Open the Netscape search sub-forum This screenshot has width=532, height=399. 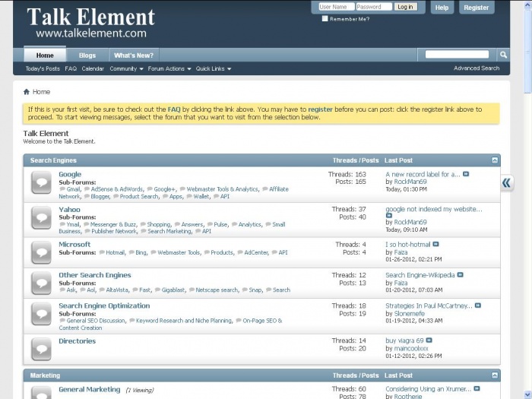click(217, 290)
